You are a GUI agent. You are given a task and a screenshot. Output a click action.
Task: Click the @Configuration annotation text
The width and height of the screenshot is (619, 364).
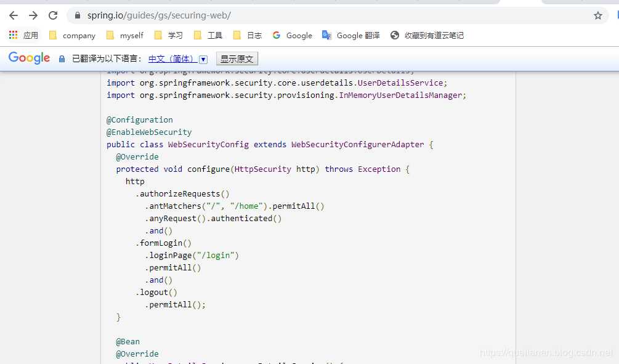[x=140, y=119]
